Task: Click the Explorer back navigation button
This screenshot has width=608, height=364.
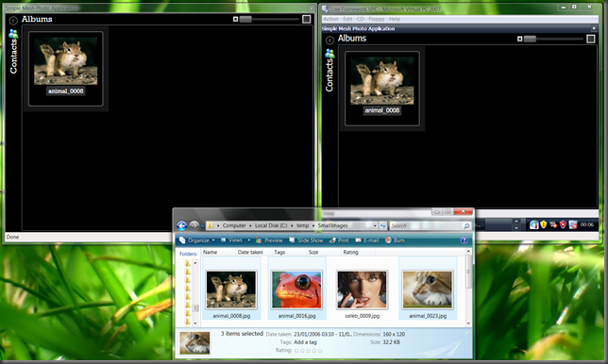Action: point(181,225)
